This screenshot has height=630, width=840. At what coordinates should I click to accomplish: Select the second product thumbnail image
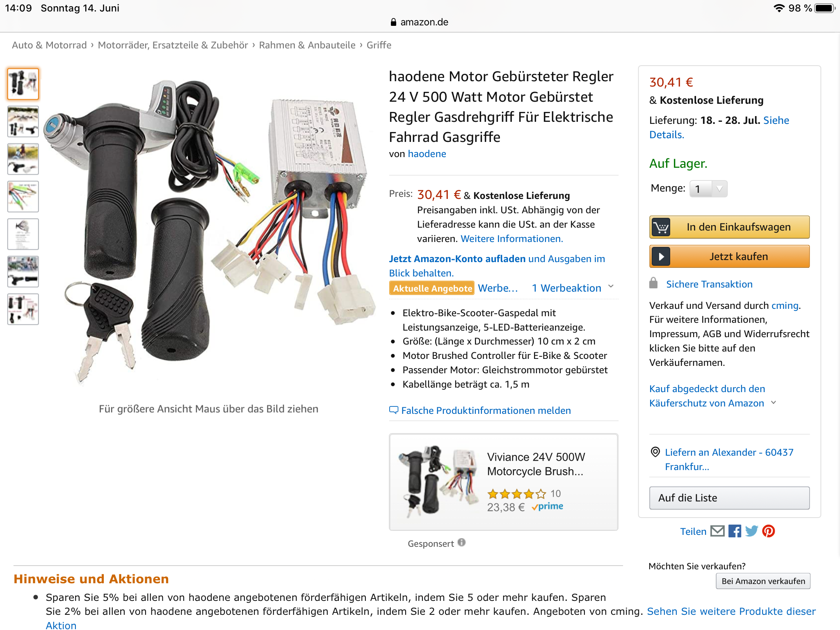23,121
